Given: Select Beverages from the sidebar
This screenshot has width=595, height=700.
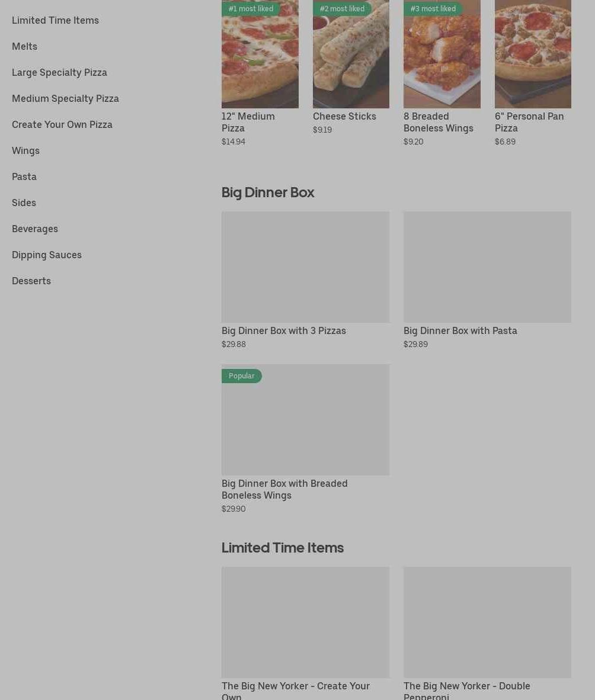Looking at the screenshot, I should point(35,229).
